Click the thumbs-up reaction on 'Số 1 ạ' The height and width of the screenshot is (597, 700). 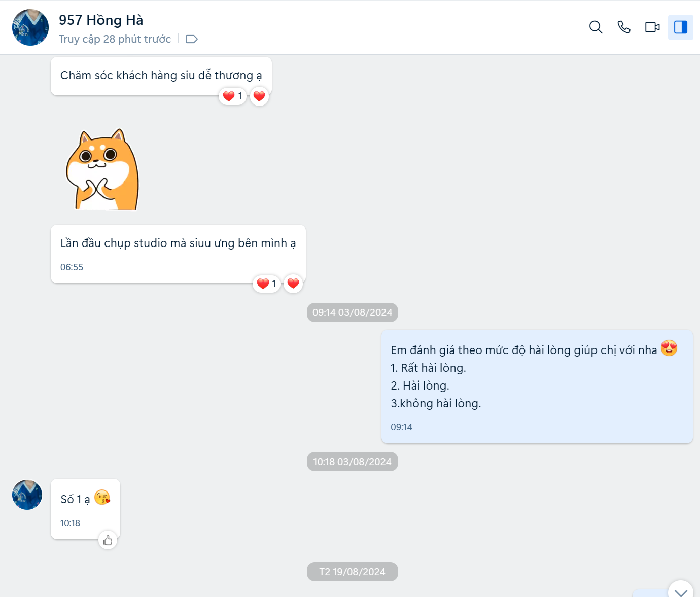(108, 540)
